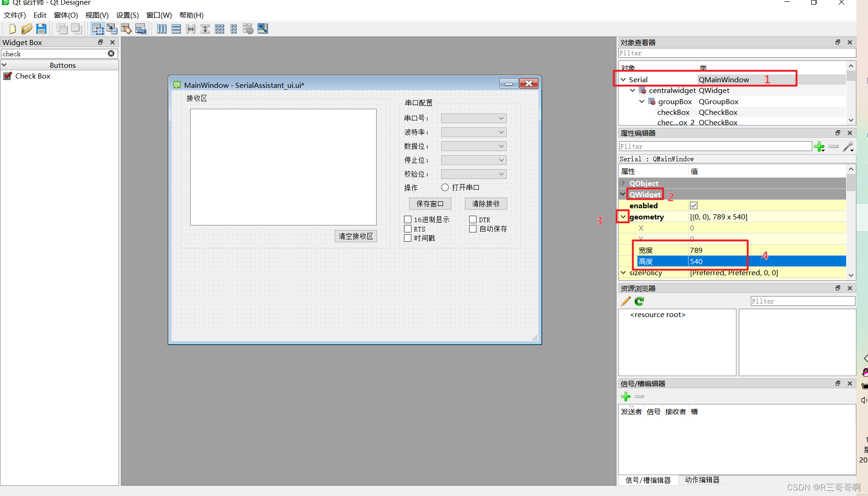Open the 停止位 combo box
This screenshot has height=496, width=868.
click(474, 160)
